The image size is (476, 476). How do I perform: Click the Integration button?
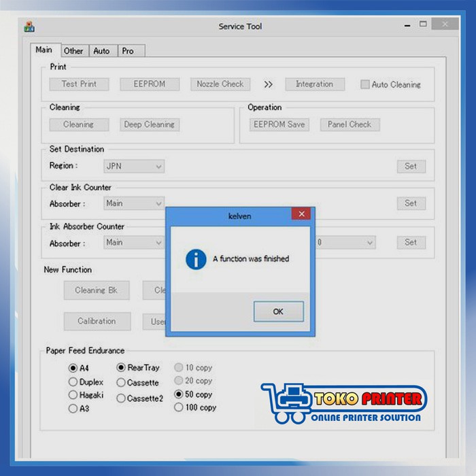coord(315,84)
